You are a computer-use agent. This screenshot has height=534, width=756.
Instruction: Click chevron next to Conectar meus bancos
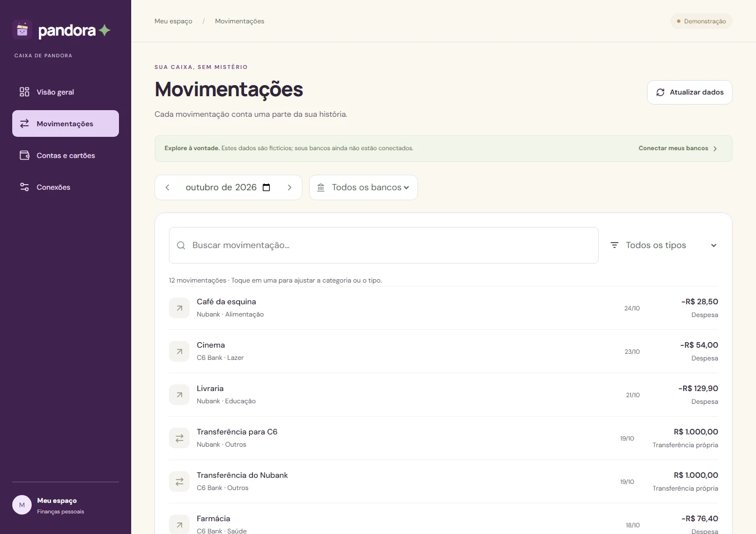715,149
